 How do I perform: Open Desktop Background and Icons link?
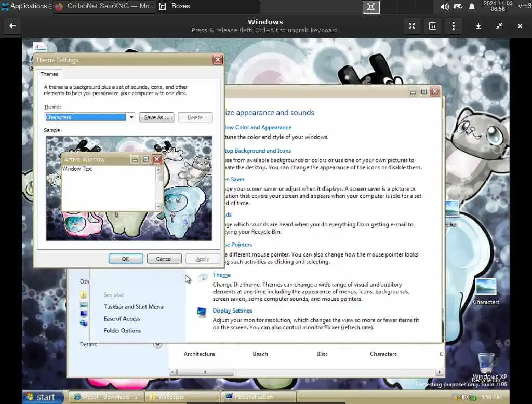[x=258, y=151]
